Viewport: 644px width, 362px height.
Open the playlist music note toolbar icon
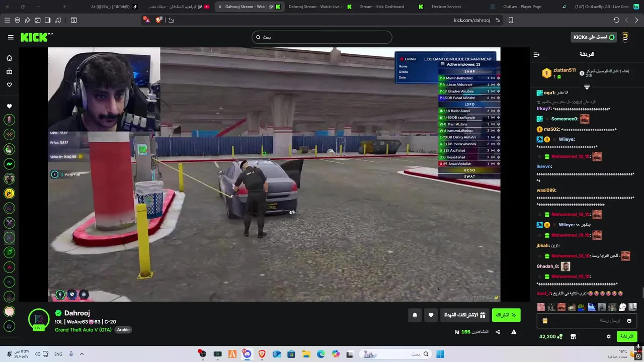tap(58, 20)
